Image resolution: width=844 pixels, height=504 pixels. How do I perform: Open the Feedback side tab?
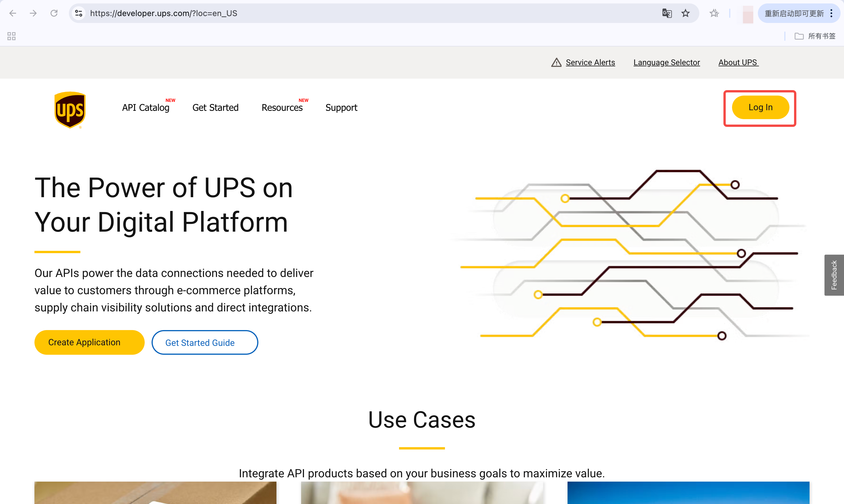(x=834, y=275)
